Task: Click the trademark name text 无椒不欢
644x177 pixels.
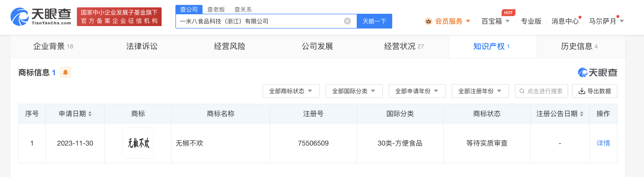Action: (189, 143)
